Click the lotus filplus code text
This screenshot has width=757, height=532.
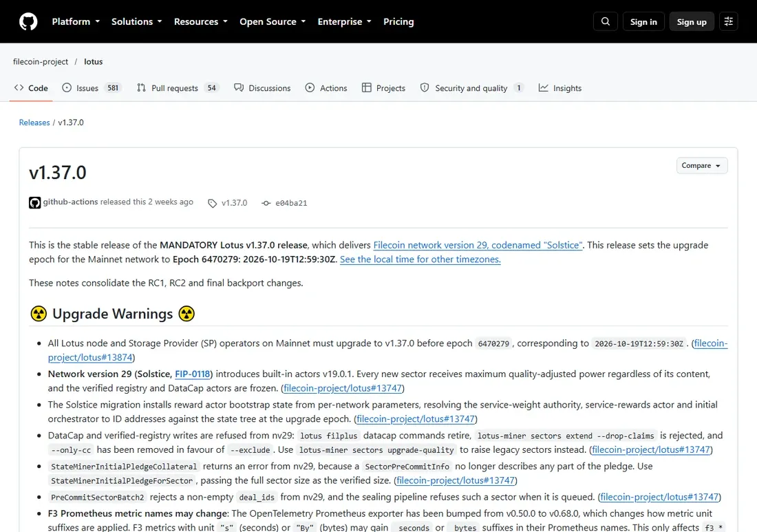pos(329,436)
